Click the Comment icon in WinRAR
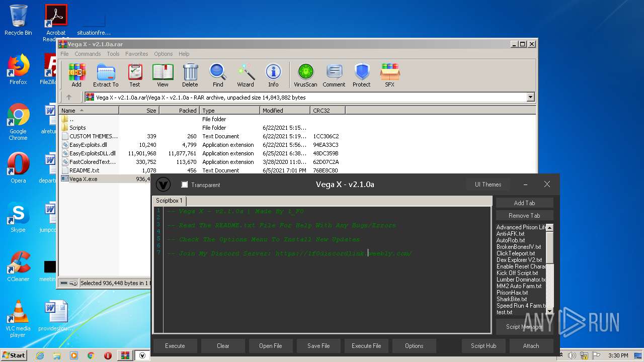 click(x=334, y=75)
